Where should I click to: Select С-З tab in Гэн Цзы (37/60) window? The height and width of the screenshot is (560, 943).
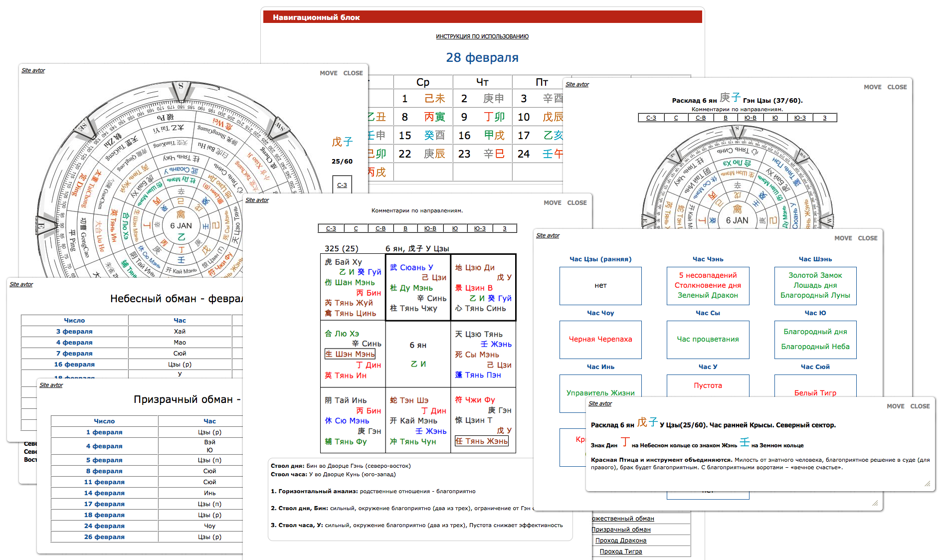[651, 118]
